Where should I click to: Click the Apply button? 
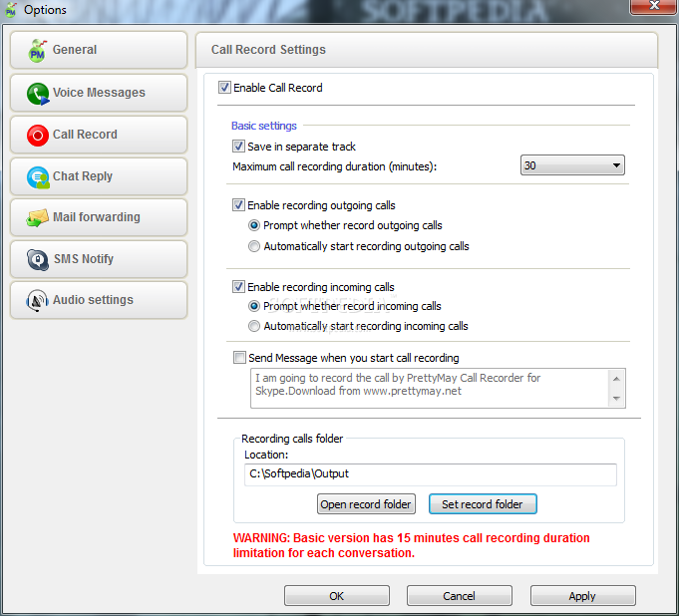[582, 596]
